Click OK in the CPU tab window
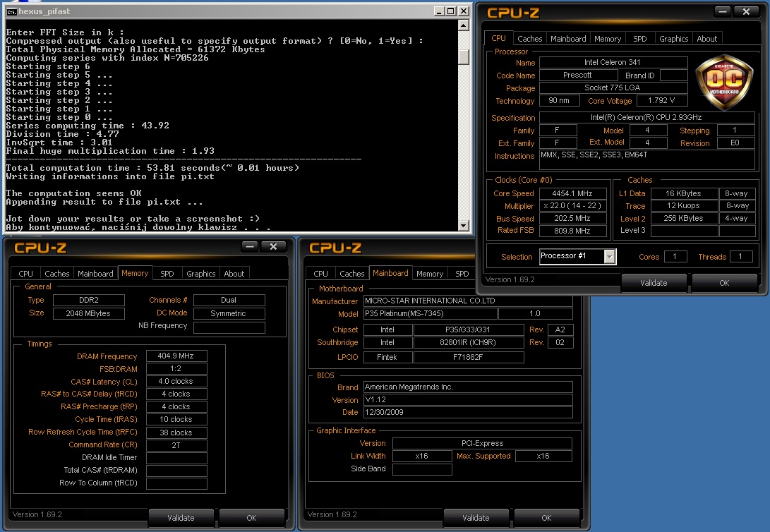 pyautogui.click(x=724, y=283)
